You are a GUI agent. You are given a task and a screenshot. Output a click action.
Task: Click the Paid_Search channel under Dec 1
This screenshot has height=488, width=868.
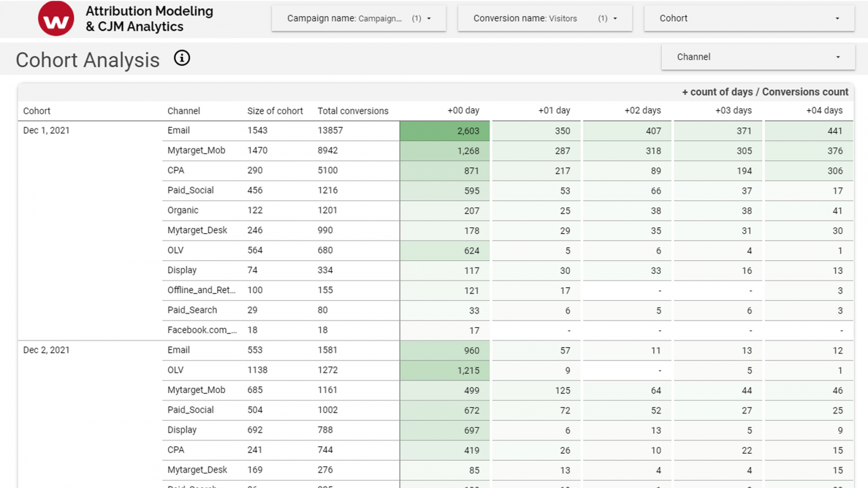coord(192,310)
